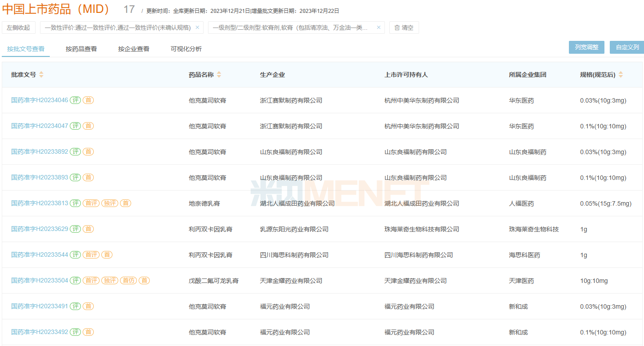Open approval number 国药准字H20233892 link
This screenshot has height=346, width=644.
[40, 152]
